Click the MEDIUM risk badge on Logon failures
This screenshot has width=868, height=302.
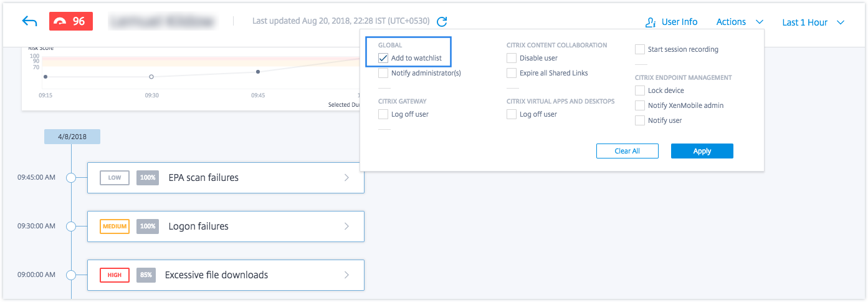click(115, 226)
